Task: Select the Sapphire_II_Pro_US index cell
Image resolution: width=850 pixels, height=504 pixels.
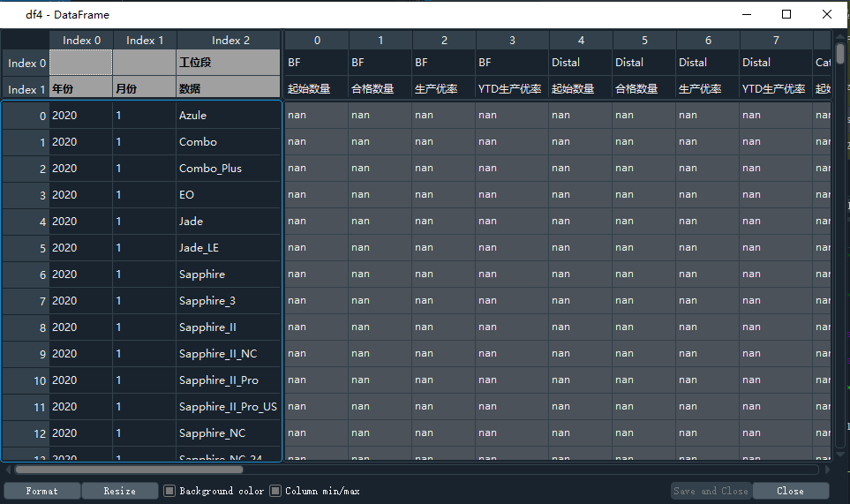Action: 229,406
